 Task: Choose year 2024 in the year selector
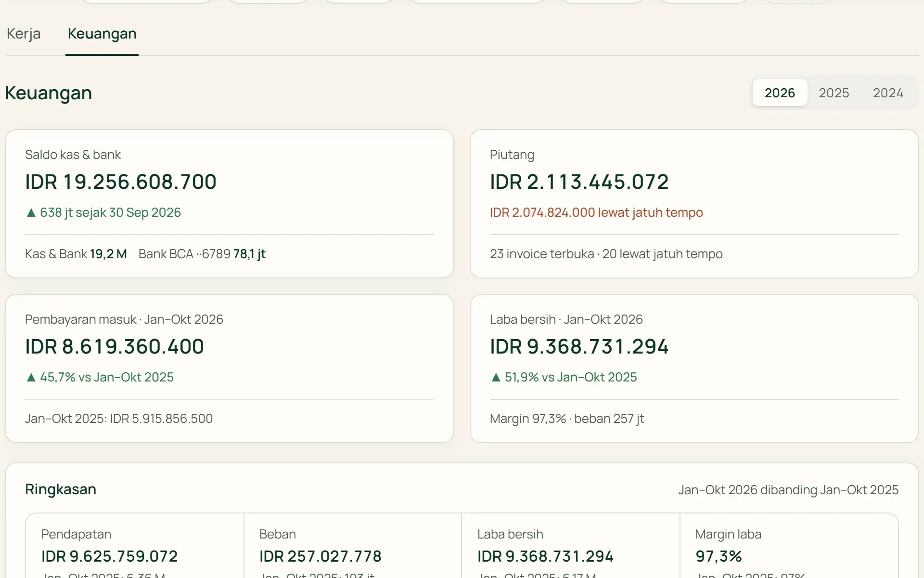pyautogui.click(x=888, y=92)
